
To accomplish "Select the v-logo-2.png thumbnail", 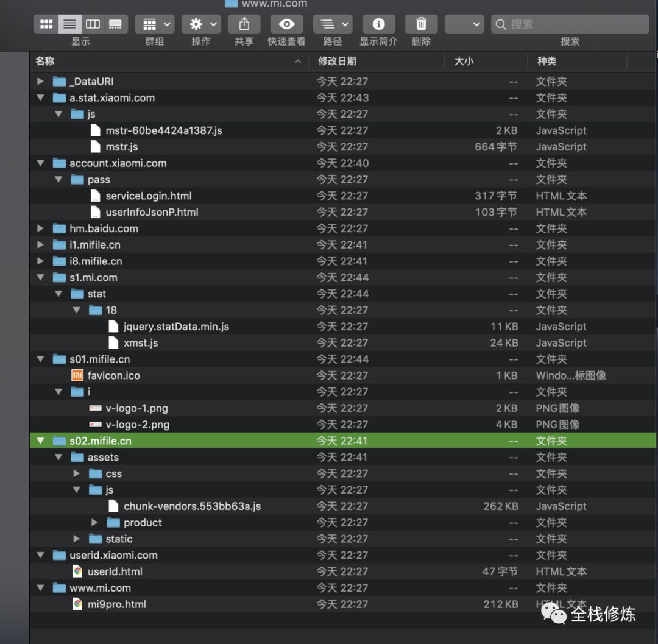I will click(95, 424).
